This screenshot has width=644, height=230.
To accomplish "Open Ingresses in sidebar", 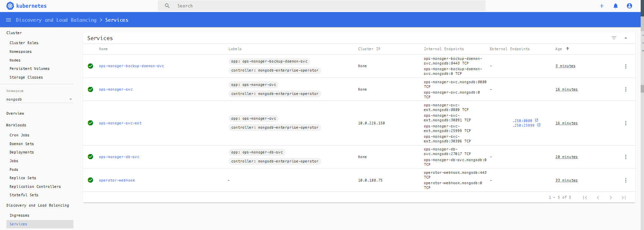I will click(20, 215).
